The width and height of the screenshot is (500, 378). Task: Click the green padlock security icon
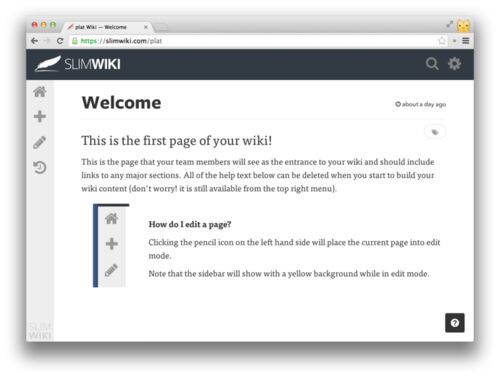click(x=75, y=41)
